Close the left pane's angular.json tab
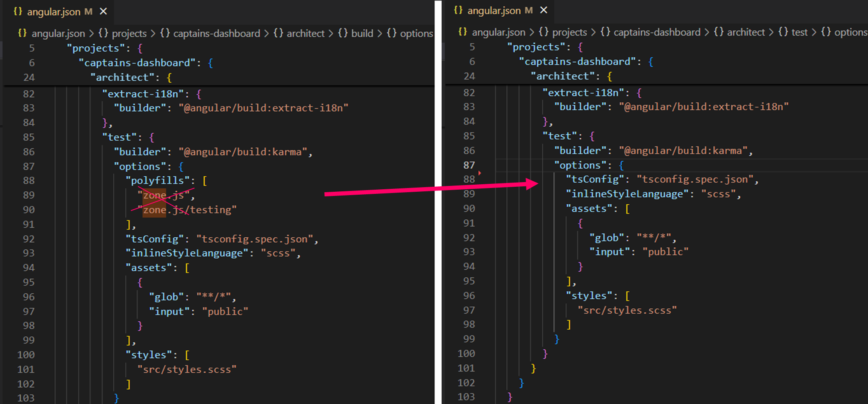This screenshot has width=868, height=404. point(103,12)
